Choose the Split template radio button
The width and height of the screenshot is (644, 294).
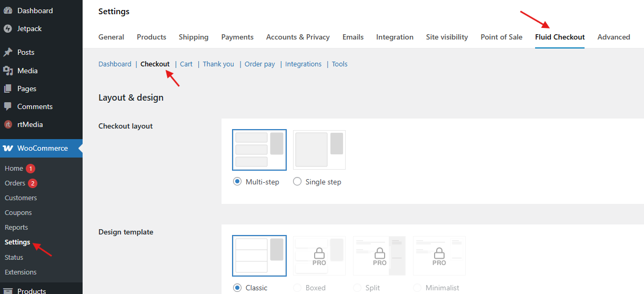point(357,288)
